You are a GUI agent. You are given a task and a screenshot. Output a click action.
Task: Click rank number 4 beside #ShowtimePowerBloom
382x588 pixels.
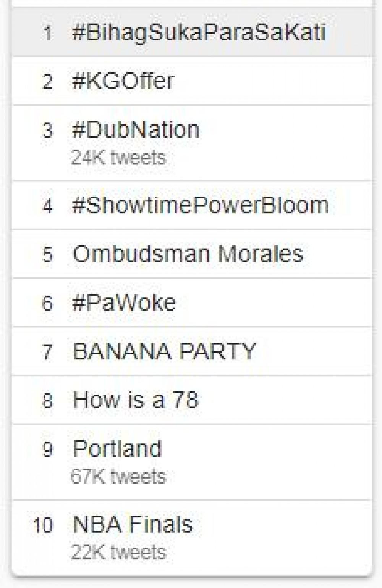pos(48,206)
